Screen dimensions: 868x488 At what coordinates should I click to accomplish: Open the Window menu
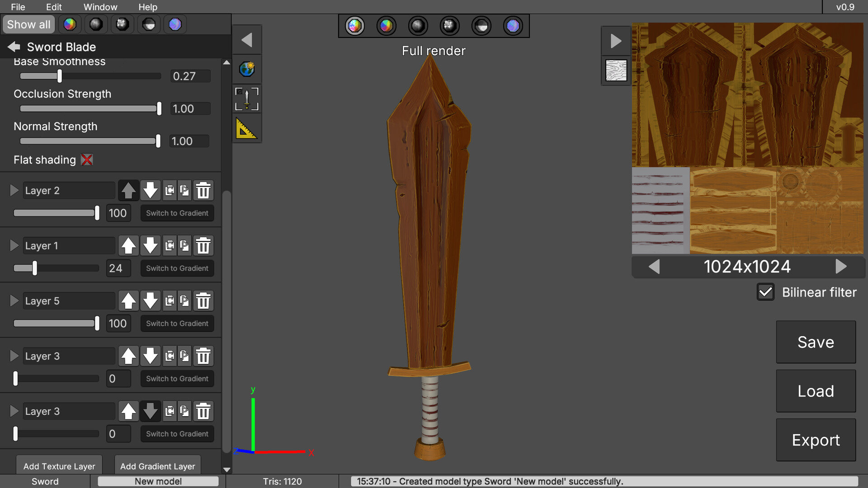coord(100,7)
